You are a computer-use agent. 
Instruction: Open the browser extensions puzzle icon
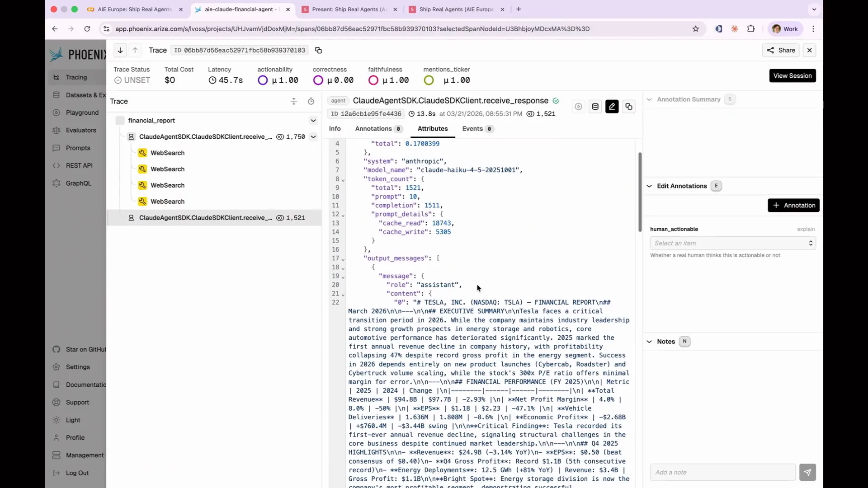click(751, 29)
